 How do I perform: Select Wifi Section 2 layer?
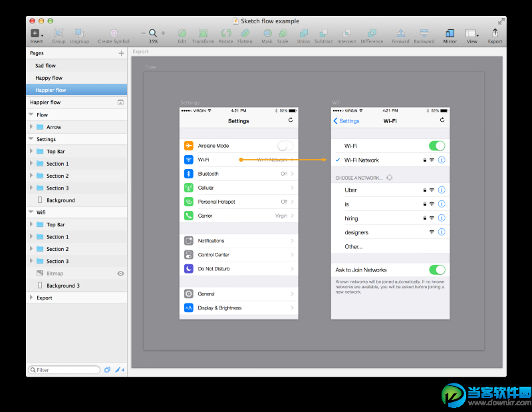click(x=76, y=249)
